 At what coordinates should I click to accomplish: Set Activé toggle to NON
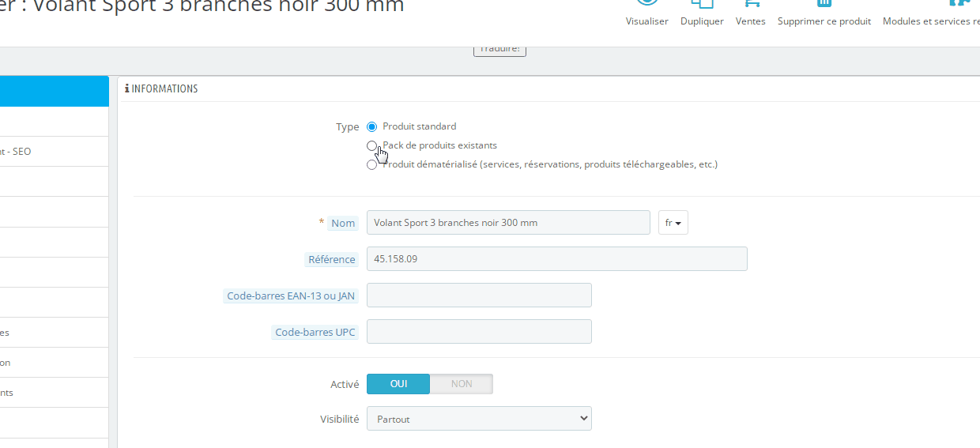[462, 383]
